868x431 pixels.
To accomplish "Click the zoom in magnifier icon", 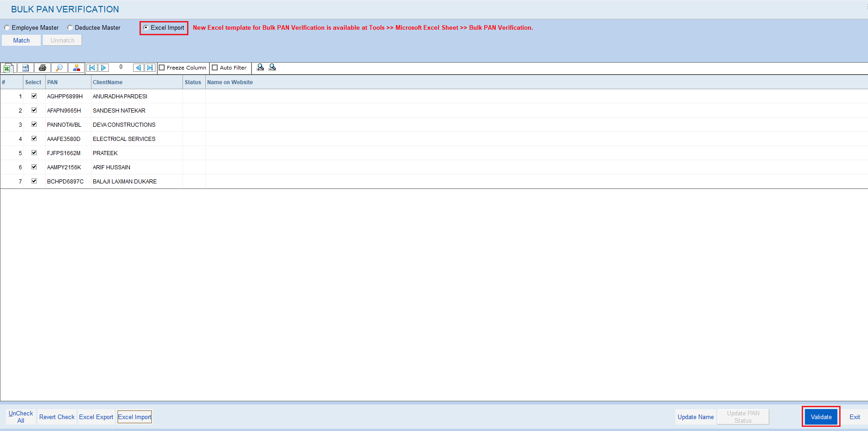I will click(260, 67).
